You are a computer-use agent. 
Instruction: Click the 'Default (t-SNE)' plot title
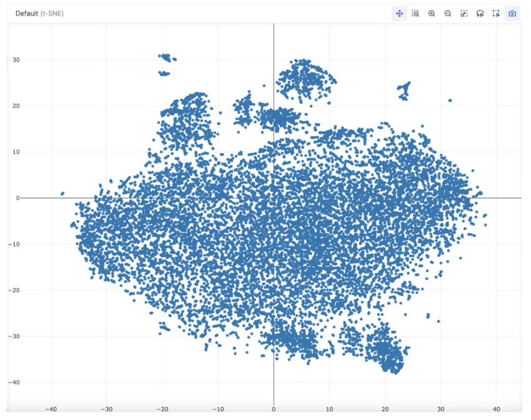coord(39,14)
